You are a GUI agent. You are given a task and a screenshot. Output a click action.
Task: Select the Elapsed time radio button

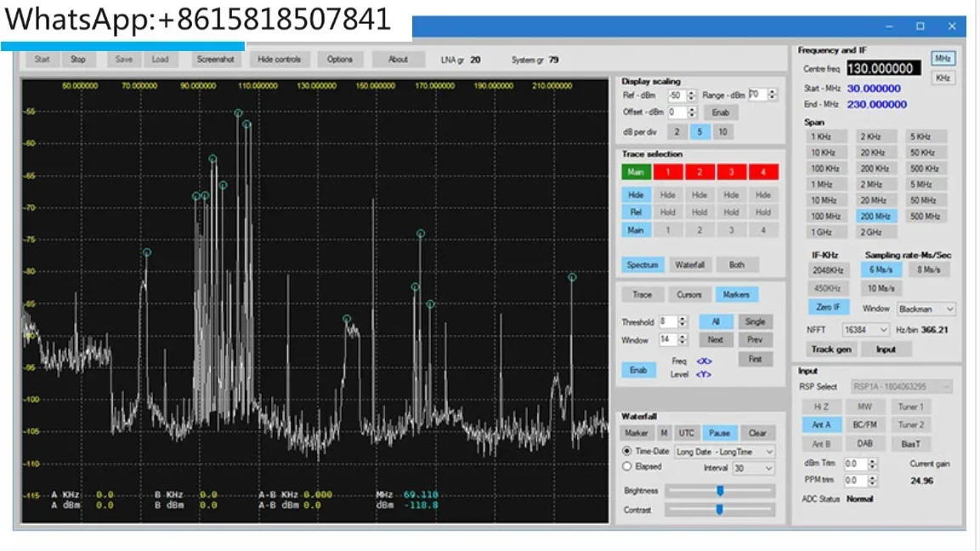pos(626,468)
